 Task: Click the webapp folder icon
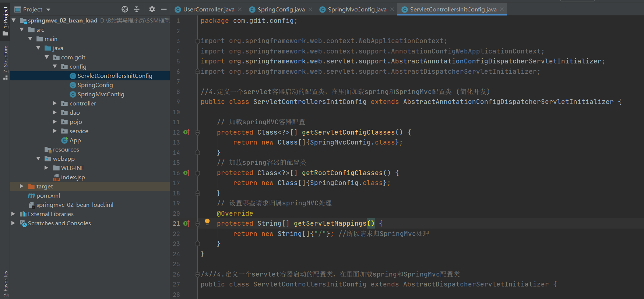(48, 159)
